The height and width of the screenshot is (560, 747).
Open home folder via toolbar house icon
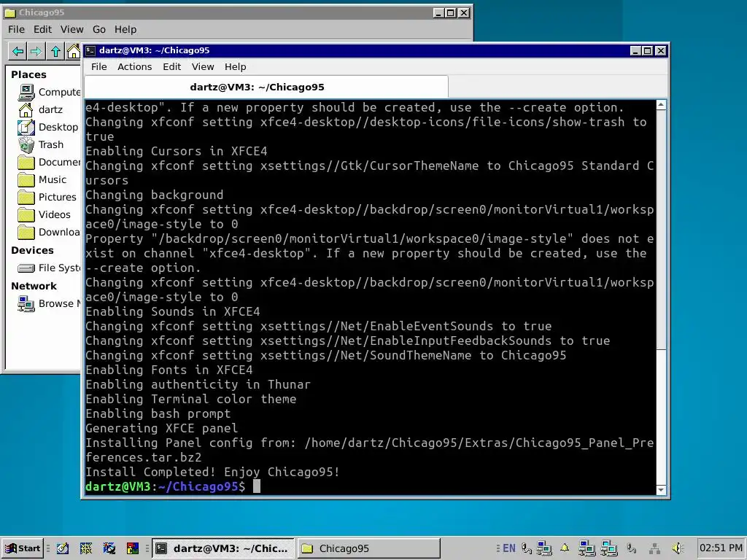click(x=74, y=51)
